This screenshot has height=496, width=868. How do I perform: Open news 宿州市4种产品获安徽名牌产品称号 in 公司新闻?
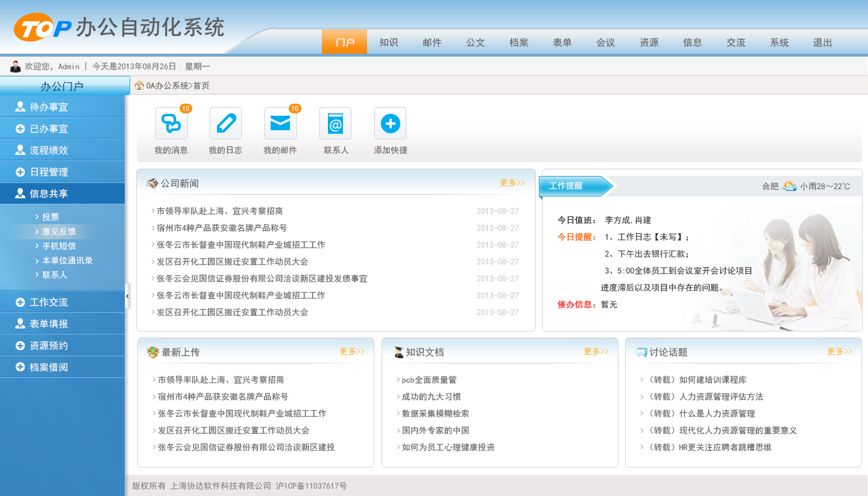pos(222,228)
